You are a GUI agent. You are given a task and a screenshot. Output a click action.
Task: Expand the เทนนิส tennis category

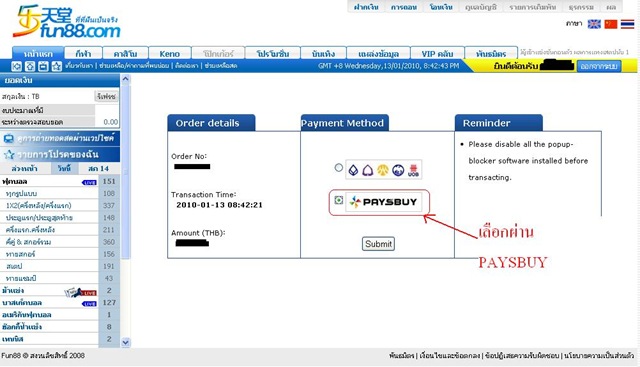click(x=13, y=339)
